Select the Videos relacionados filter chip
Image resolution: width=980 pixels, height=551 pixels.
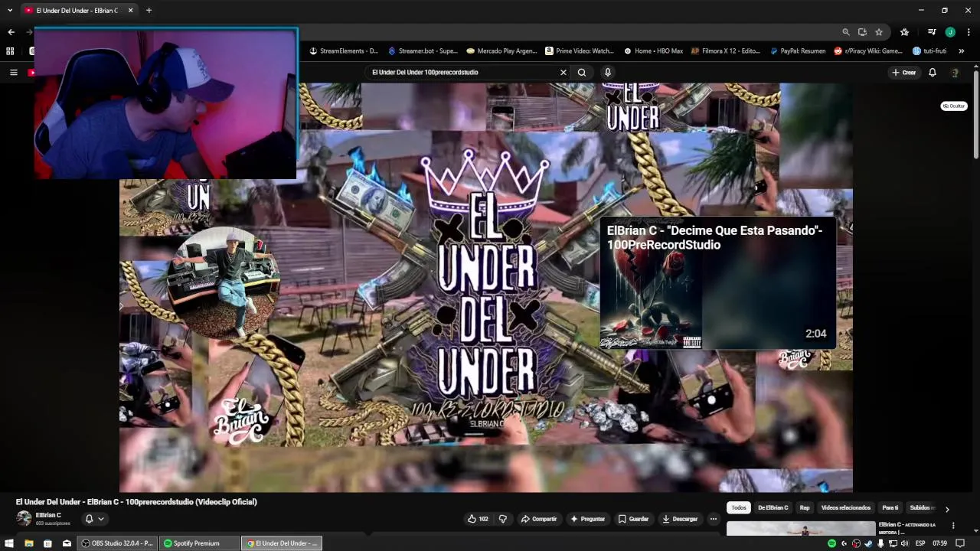(x=845, y=507)
